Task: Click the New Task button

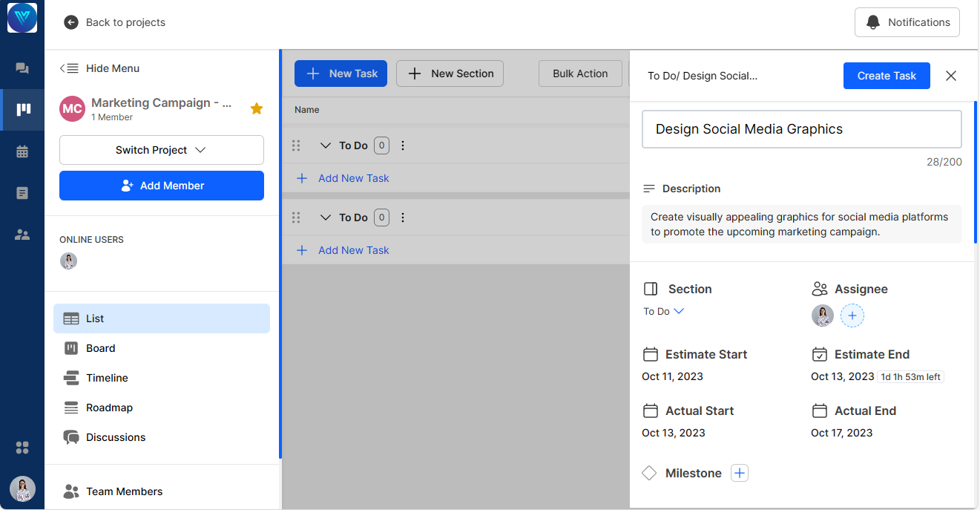Action: coord(341,73)
